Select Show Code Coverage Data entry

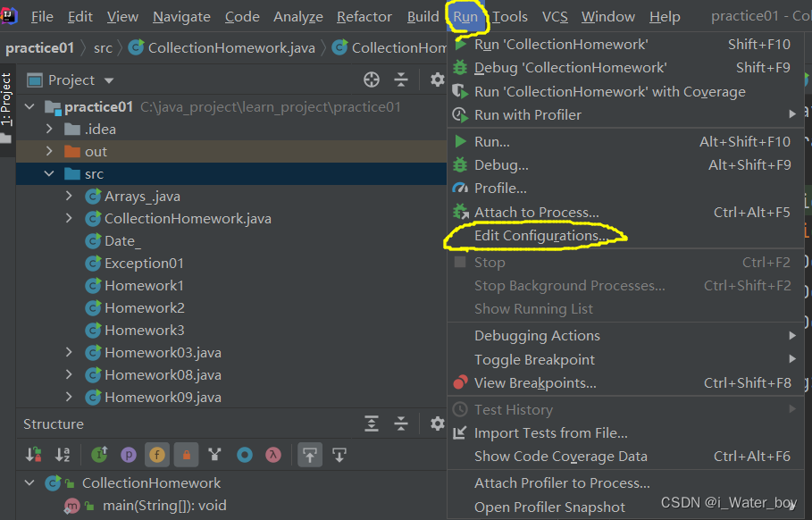click(x=625, y=457)
